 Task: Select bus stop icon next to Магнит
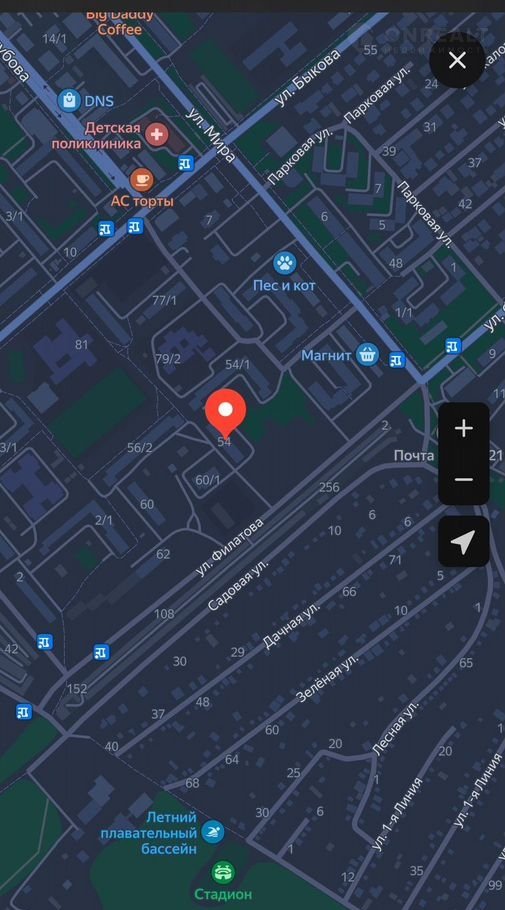pos(397,360)
